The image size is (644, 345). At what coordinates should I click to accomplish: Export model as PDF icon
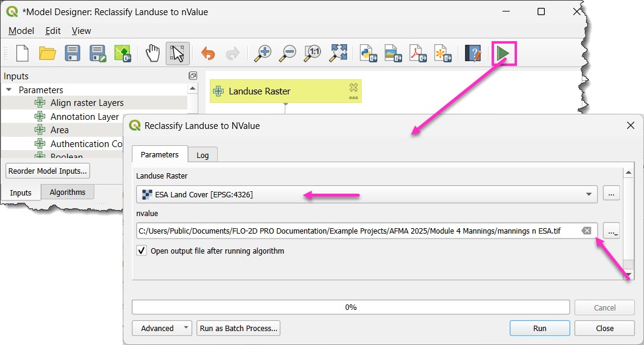tap(418, 53)
